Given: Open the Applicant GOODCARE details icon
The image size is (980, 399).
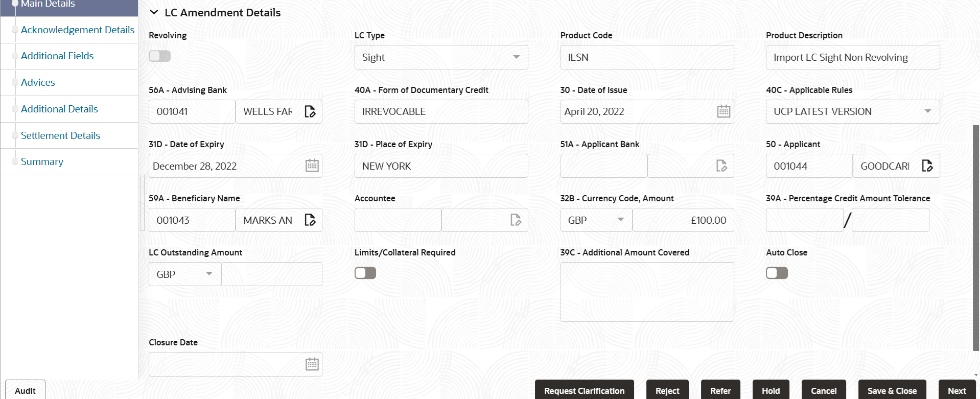Looking at the screenshot, I should coord(928,166).
